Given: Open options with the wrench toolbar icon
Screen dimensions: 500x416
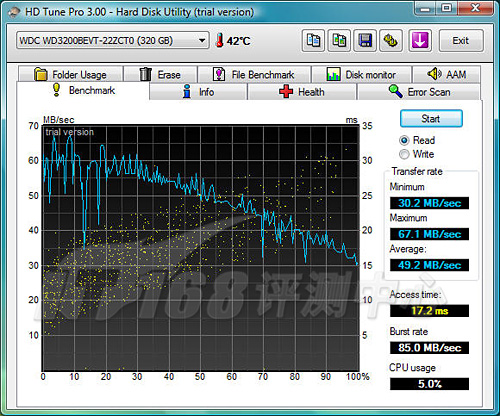Looking at the screenshot, I should pos(391,41).
